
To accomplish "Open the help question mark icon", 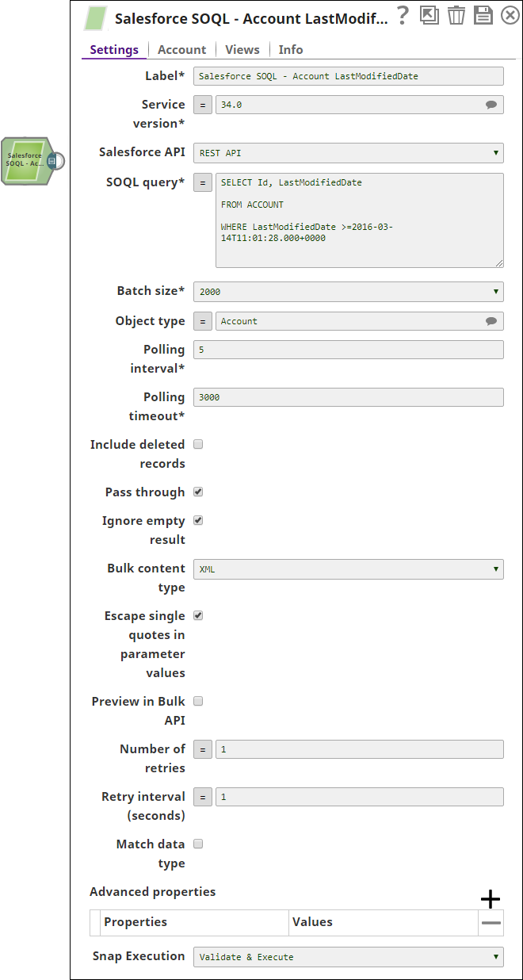I will 403,14.
